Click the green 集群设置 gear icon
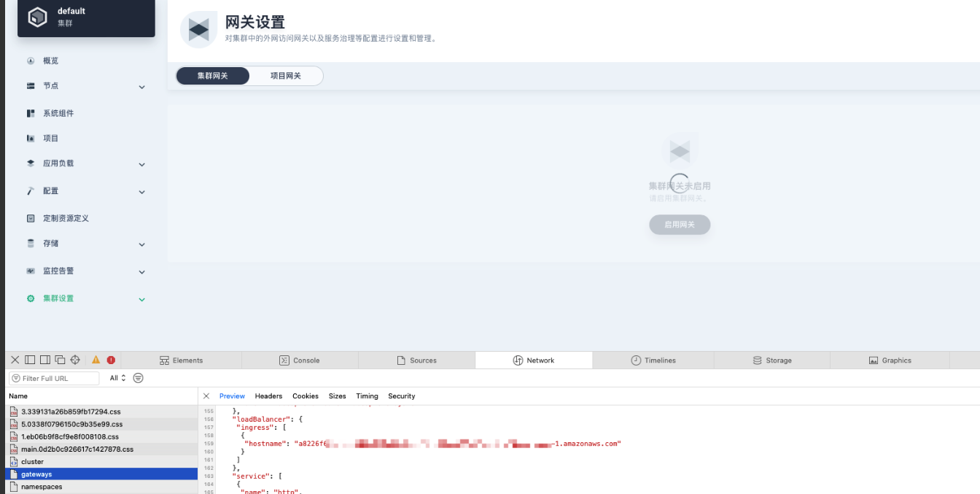The height and width of the screenshot is (494, 980). [29, 298]
